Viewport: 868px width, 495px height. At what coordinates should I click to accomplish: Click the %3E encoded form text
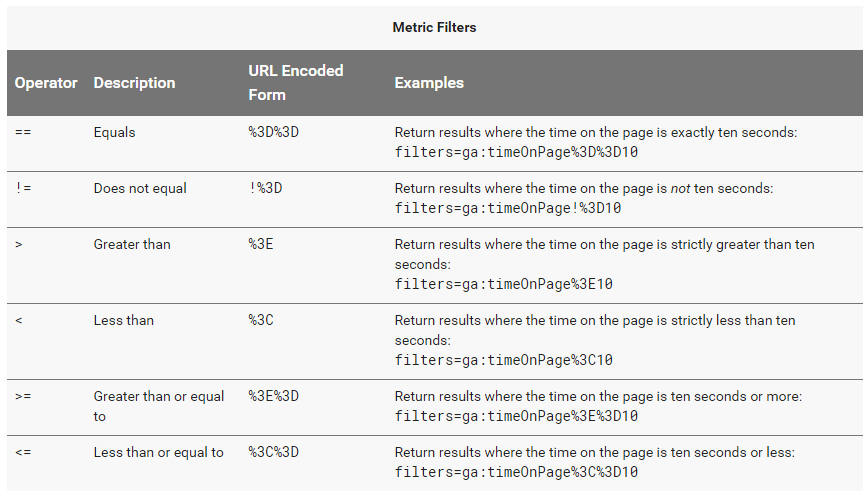point(261,244)
